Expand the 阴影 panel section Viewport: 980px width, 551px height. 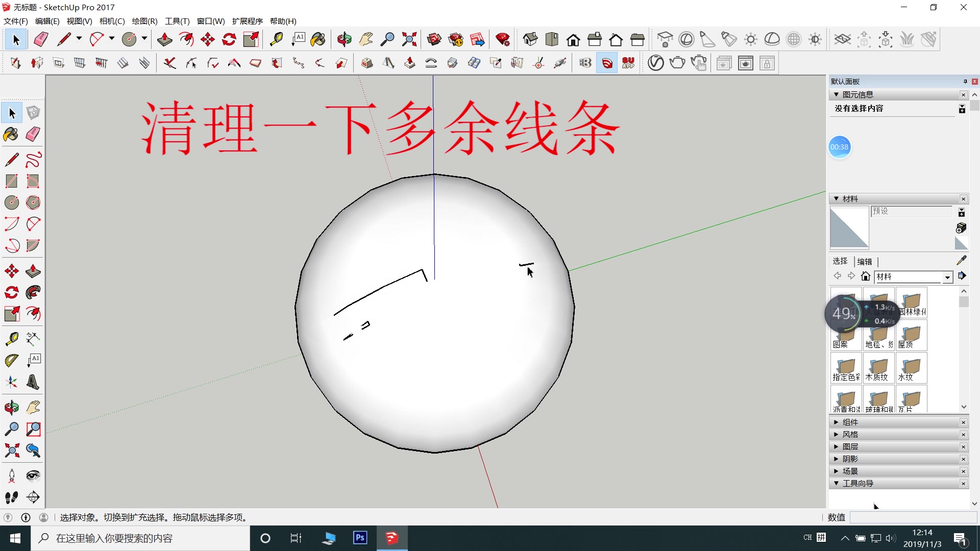coord(837,458)
